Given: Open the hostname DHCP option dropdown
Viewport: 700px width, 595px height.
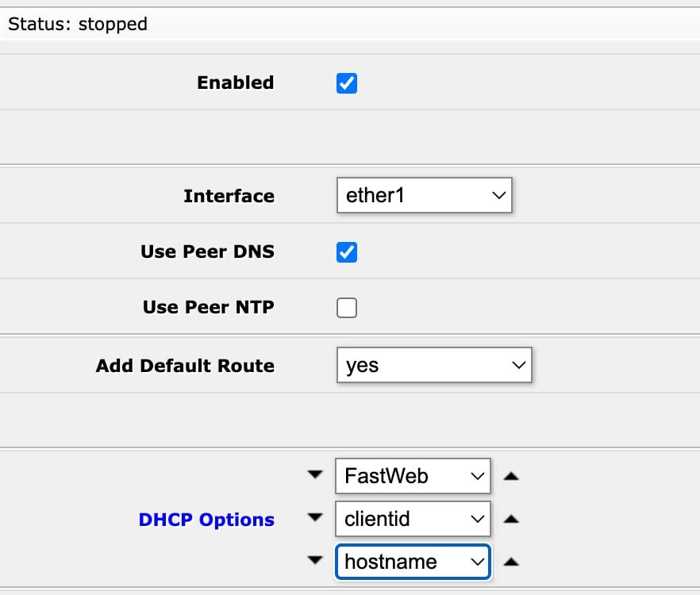Looking at the screenshot, I should pos(413,562).
